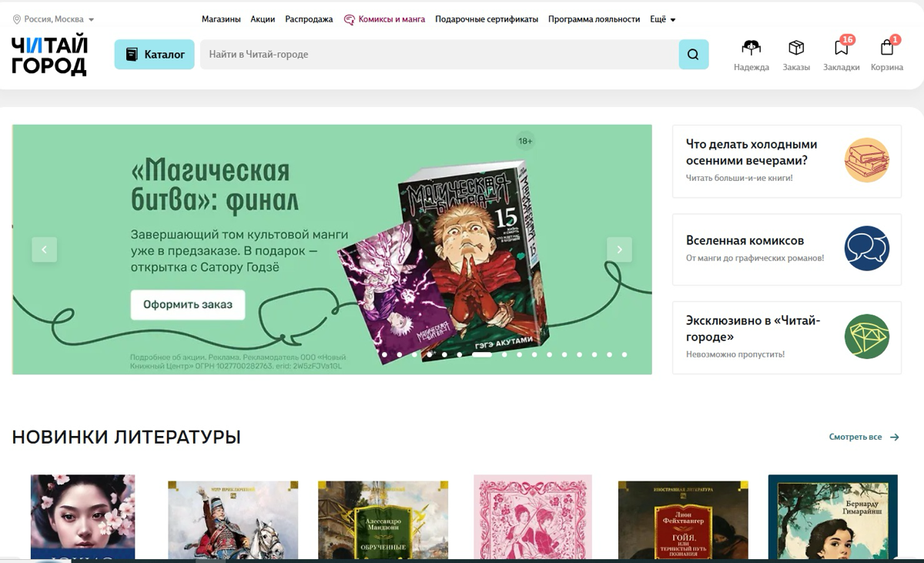Click the Читай-город logo
This screenshot has width=924, height=563.
[x=49, y=55]
